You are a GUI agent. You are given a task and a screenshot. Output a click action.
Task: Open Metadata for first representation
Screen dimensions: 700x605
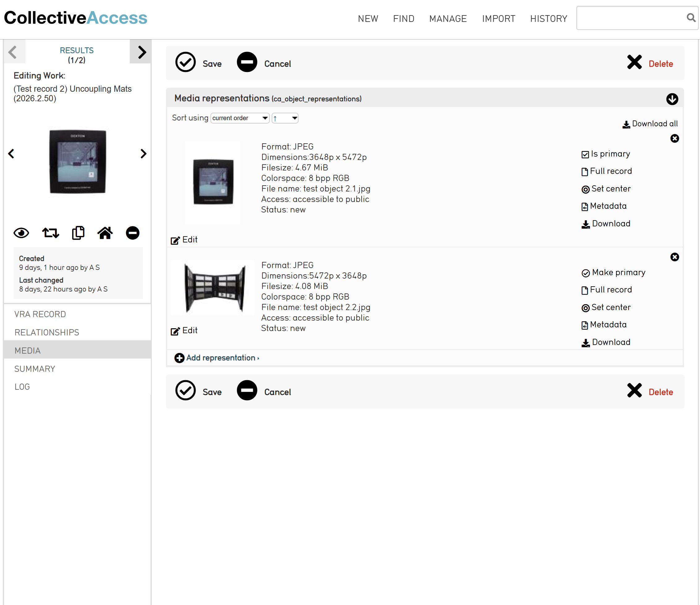[604, 206]
